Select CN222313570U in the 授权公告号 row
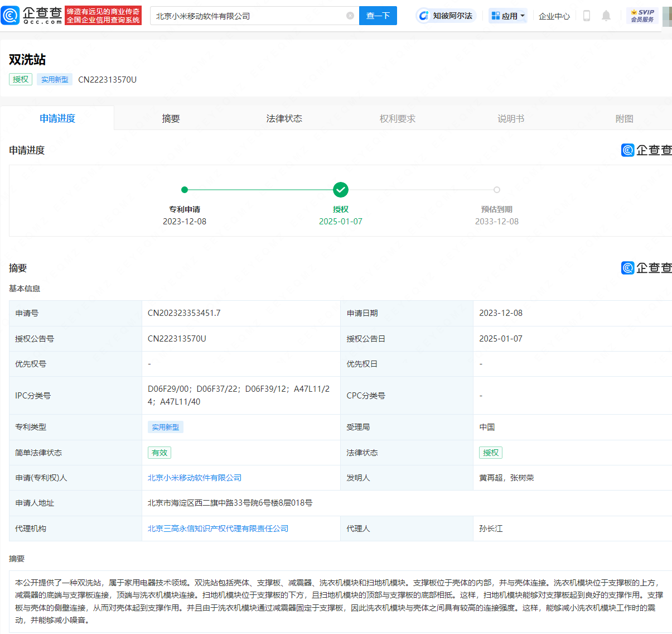The image size is (672, 634). coord(177,339)
